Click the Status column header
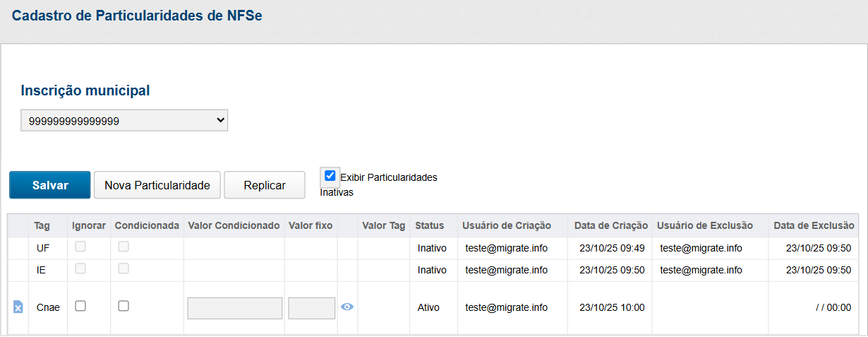The image size is (868, 337). (x=429, y=225)
